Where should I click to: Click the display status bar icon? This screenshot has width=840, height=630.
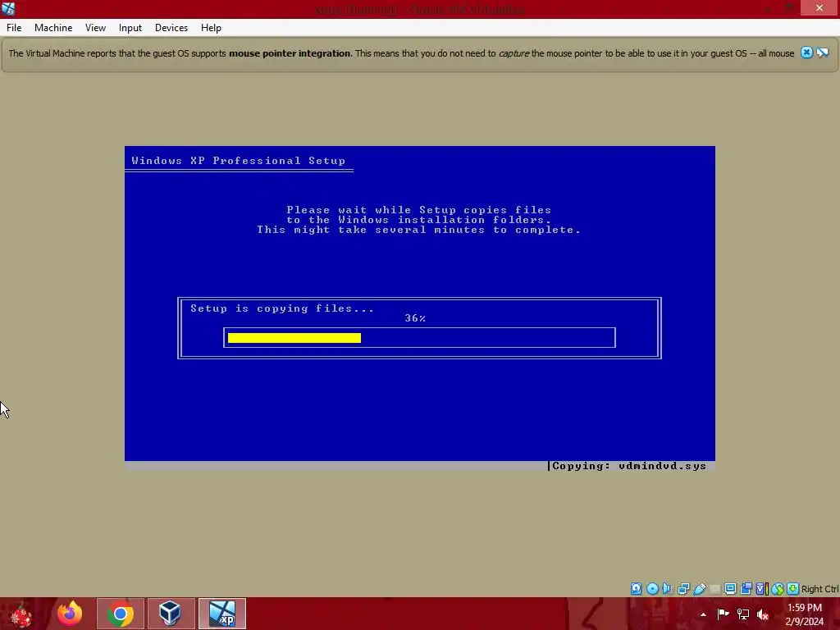(x=730, y=589)
